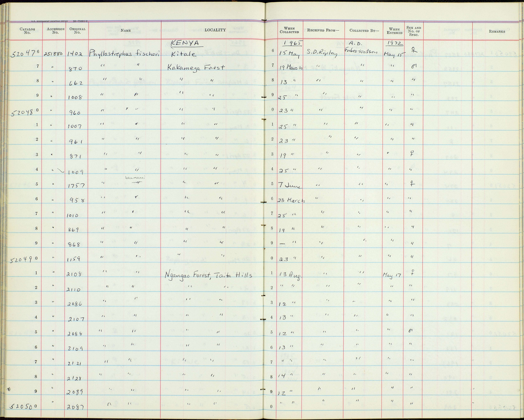Select locality 'Ngangao Forest, Taita Hills'
524x420 pixels.
pos(208,275)
